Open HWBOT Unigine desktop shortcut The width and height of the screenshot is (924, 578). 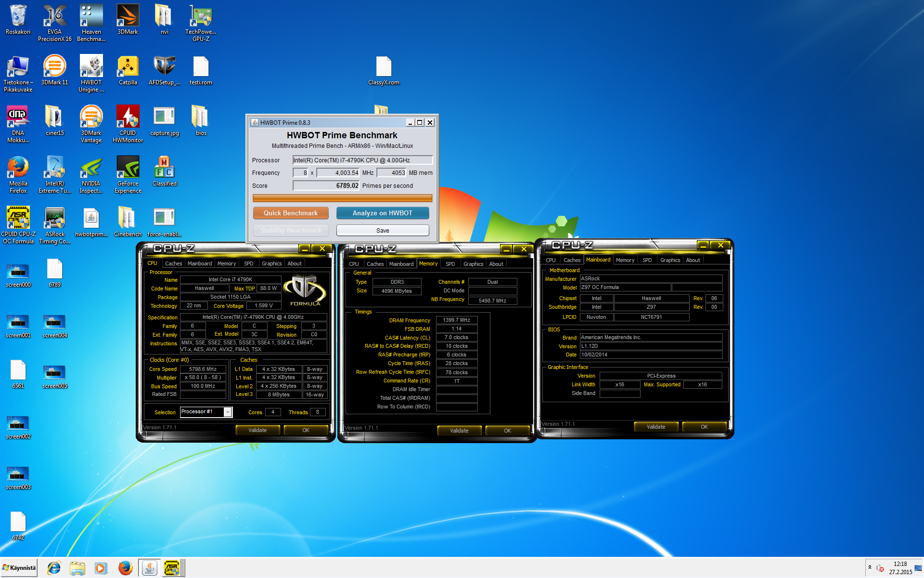(91, 73)
